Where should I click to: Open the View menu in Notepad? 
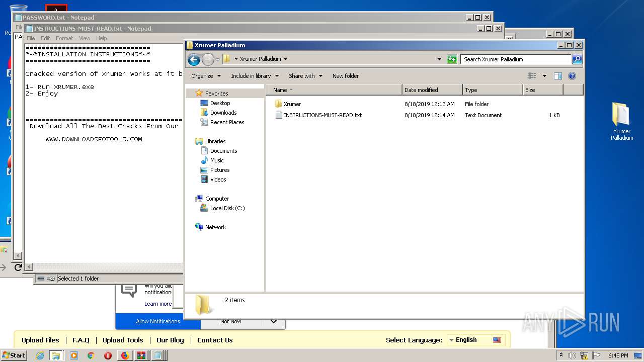(x=85, y=38)
